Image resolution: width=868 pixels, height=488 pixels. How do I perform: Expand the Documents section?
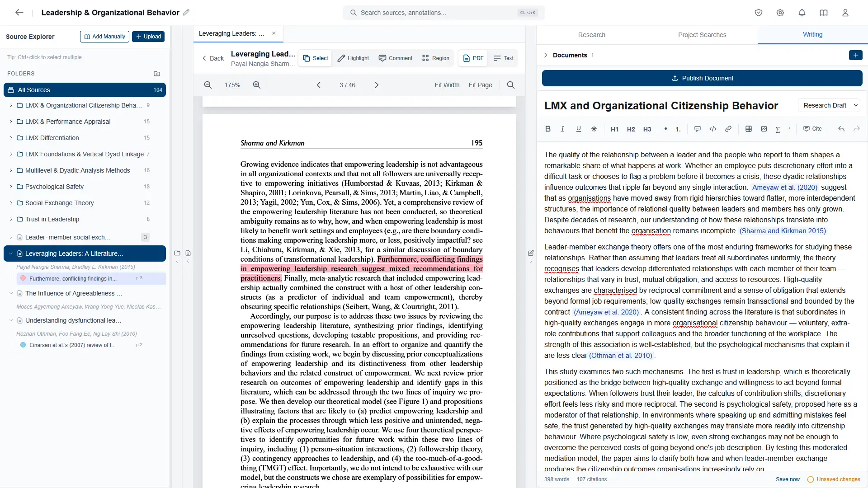[546, 55]
